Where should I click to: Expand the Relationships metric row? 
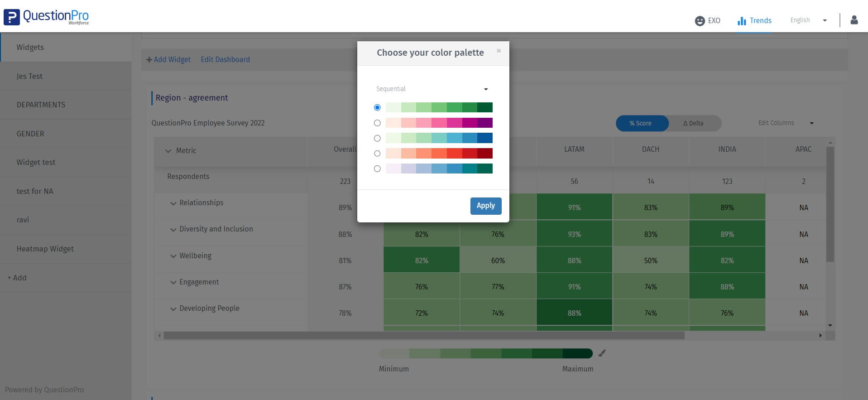(x=173, y=203)
